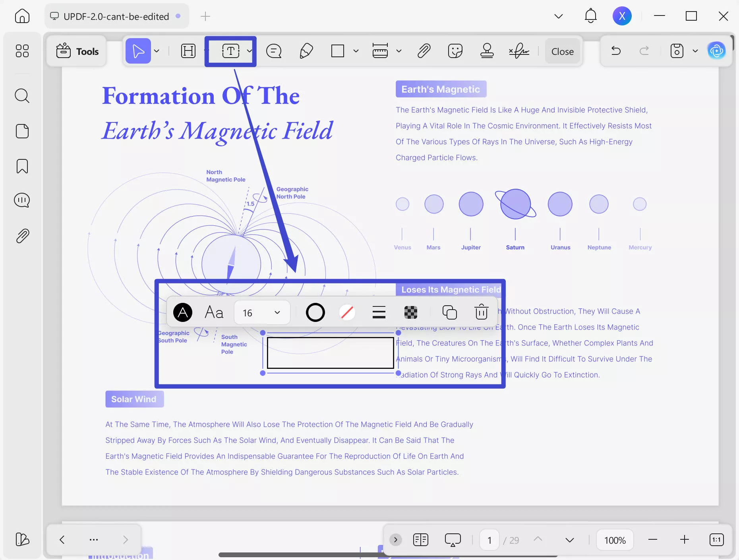
Task: Attach a file using the paperclip tool
Action: (x=424, y=51)
